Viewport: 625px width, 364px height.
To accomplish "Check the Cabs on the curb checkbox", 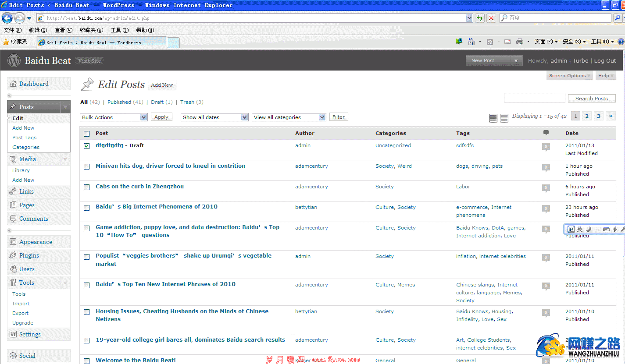I will point(86,187).
